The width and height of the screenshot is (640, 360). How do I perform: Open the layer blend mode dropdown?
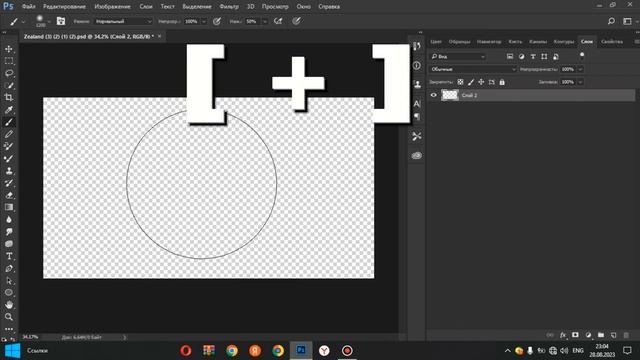point(473,69)
